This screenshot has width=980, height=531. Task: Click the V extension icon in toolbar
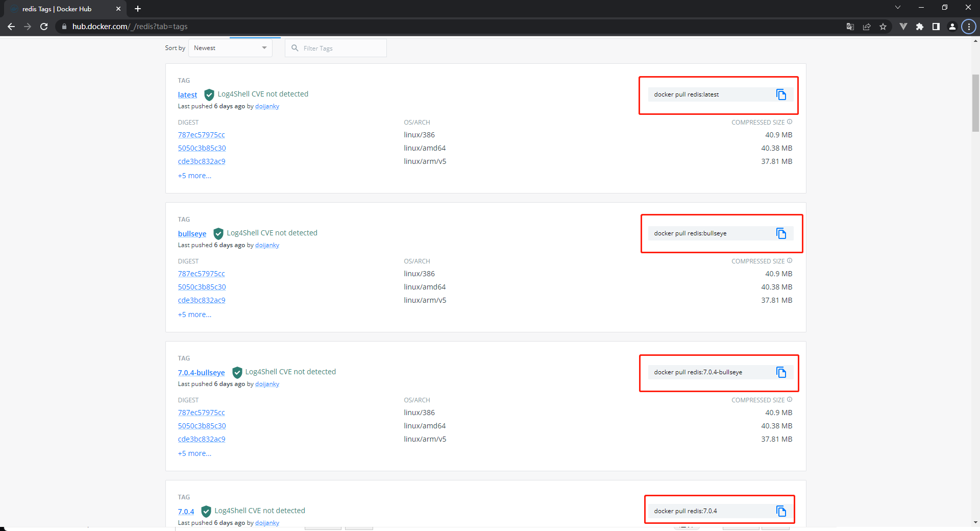coord(903,27)
